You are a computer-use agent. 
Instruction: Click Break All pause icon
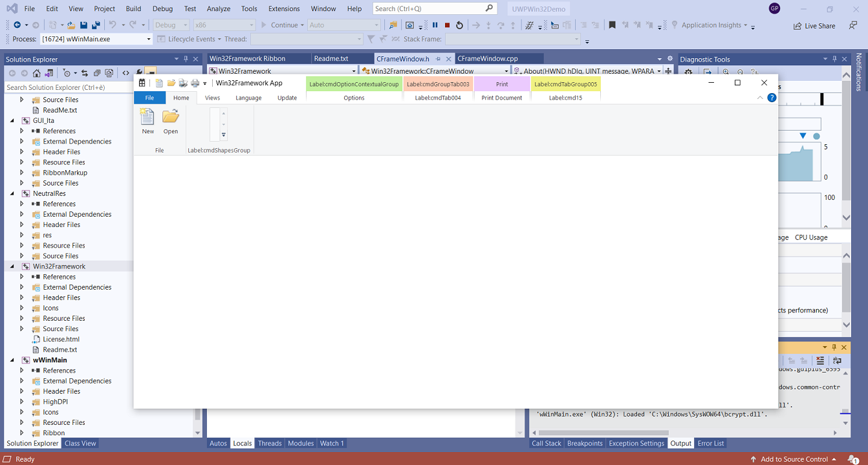[435, 25]
